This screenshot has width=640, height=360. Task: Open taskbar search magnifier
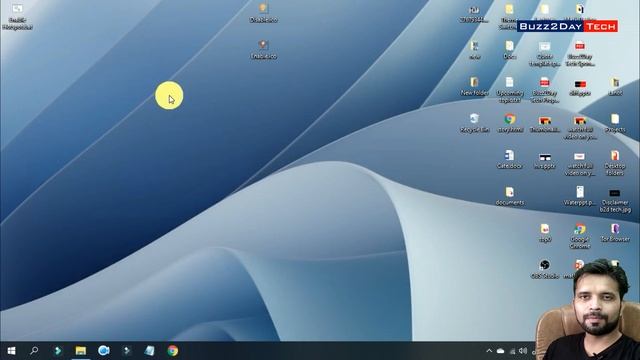click(x=34, y=351)
